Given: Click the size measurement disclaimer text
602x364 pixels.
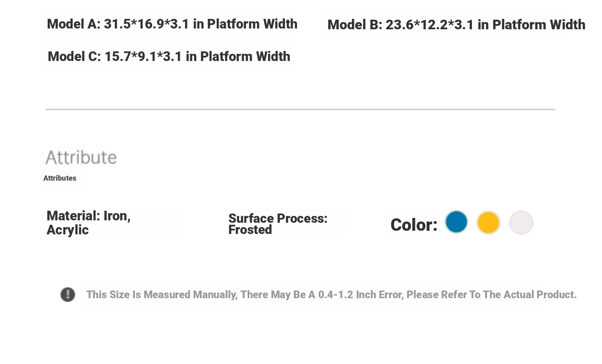Looking at the screenshot, I should [331, 295].
